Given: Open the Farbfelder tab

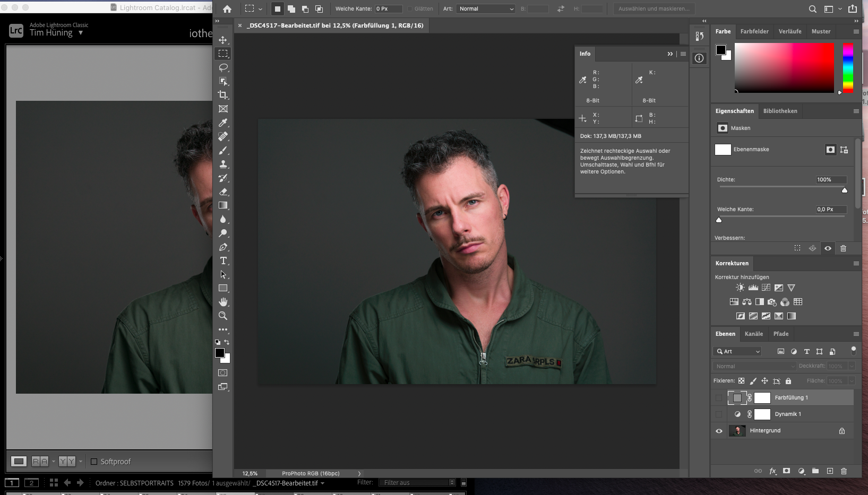Looking at the screenshot, I should tap(754, 31).
